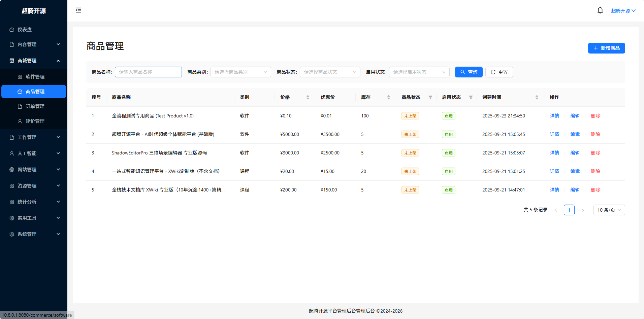Image resolution: width=644 pixels, height=319 pixels.
Task: Click the 商品名称 search input field
Action: tap(148, 72)
